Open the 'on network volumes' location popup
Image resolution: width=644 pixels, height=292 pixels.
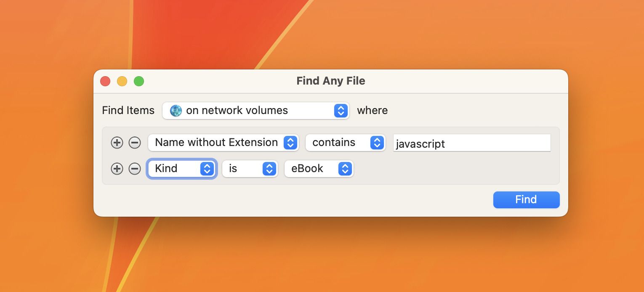coord(255,111)
